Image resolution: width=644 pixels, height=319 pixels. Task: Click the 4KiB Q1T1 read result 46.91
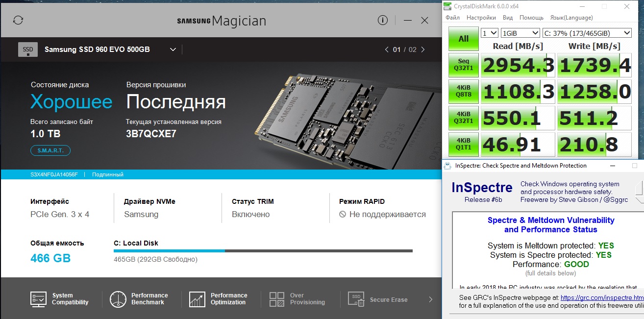(x=518, y=145)
